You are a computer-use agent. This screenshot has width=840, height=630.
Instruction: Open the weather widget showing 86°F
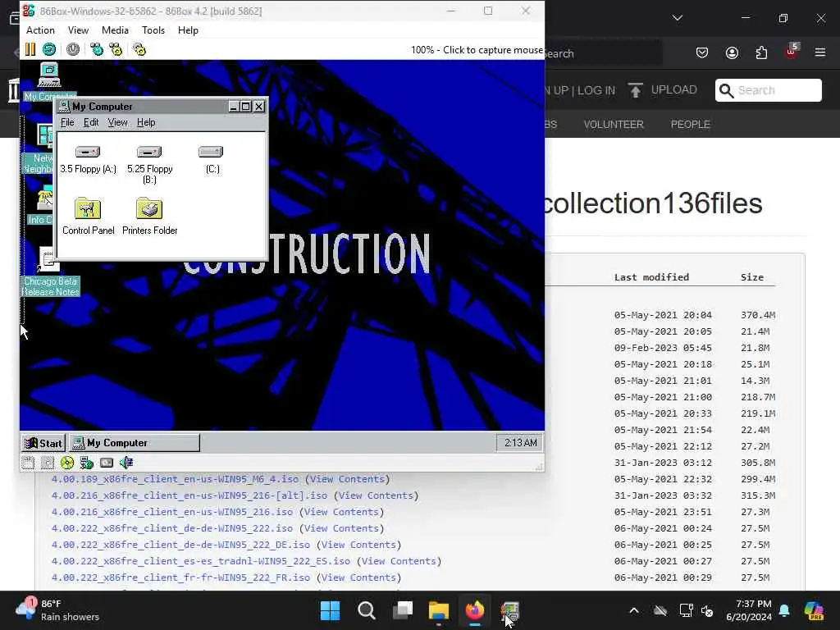[57, 610]
